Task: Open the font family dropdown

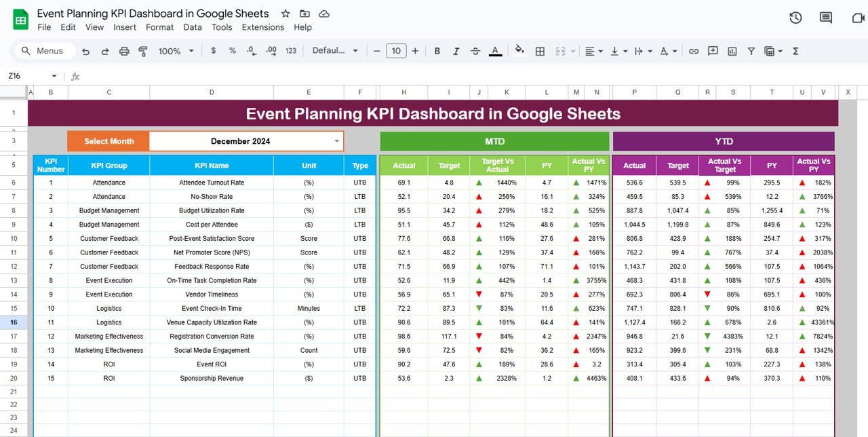Action: click(x=336, y=51)
